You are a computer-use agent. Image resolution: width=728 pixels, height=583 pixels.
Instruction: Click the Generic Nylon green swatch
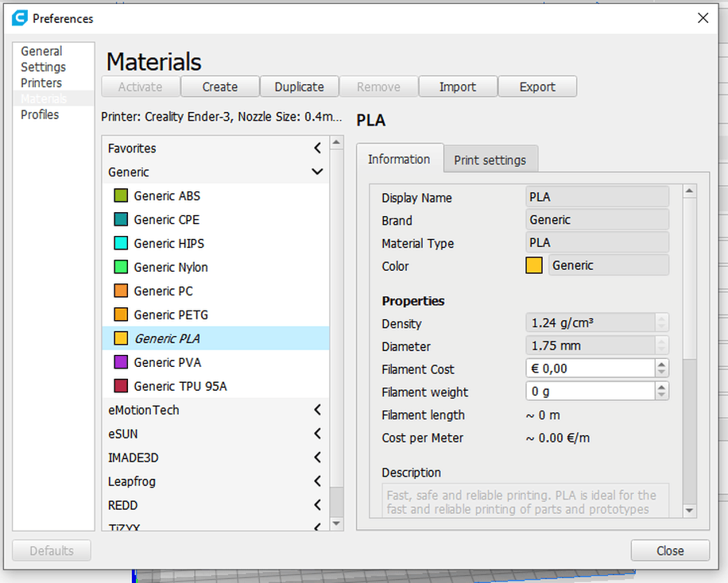[x=121, y=267]
